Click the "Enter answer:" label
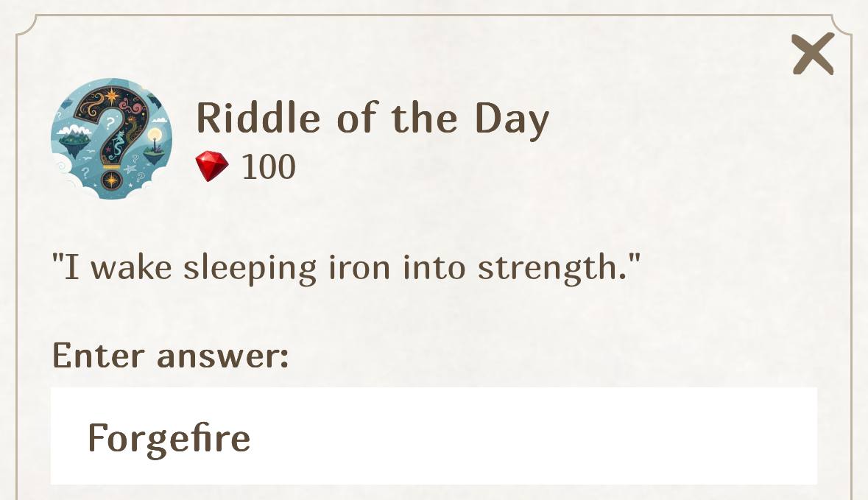Screen dimensions: 868x500 point(170,356)
